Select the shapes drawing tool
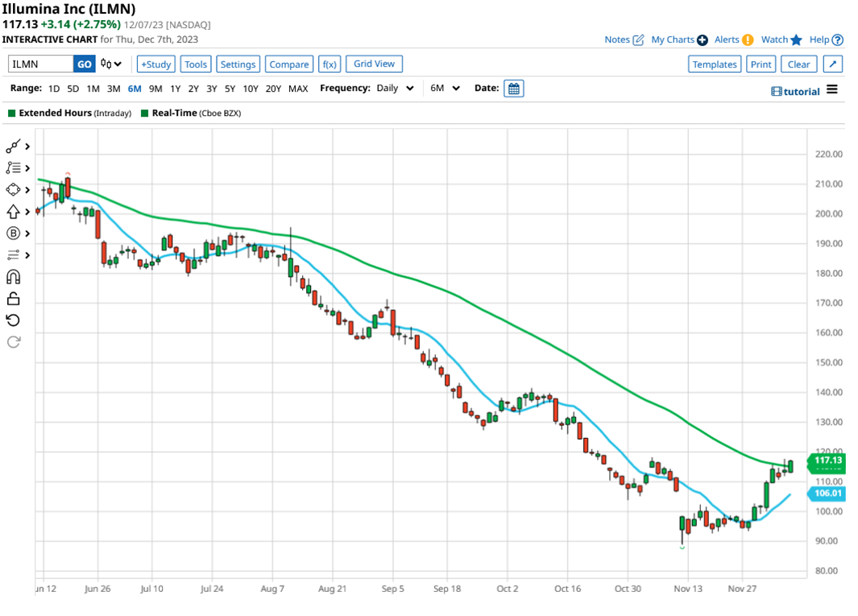 click(15, 189)
